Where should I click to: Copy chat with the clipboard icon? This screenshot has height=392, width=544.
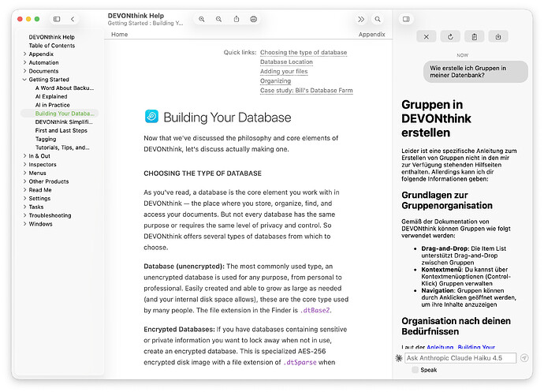pyautogui.click(x=475, y=37)
